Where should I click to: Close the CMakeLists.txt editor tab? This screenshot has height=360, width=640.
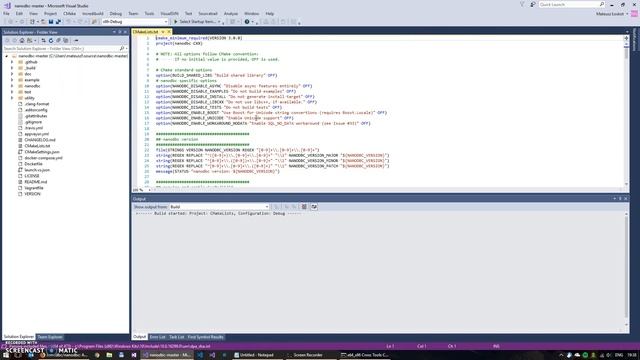169,32
